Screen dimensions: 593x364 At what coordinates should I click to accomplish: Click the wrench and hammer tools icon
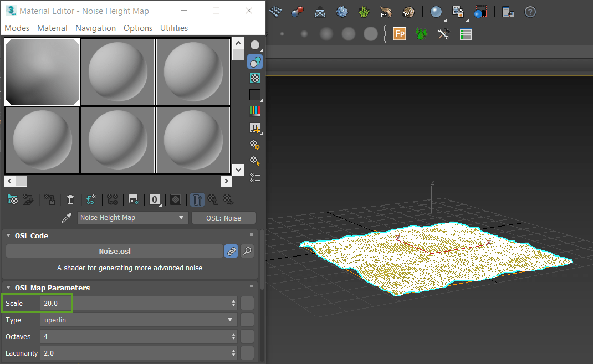(443, 34)
